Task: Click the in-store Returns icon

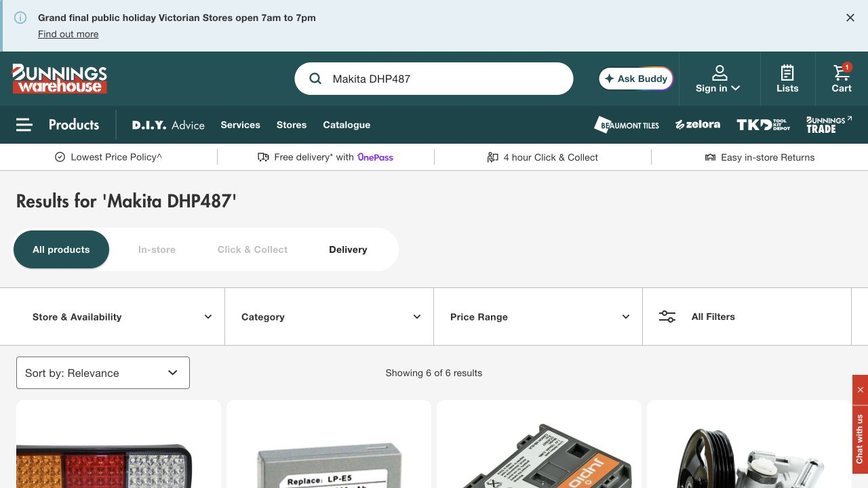Action: tap(710, 157)
